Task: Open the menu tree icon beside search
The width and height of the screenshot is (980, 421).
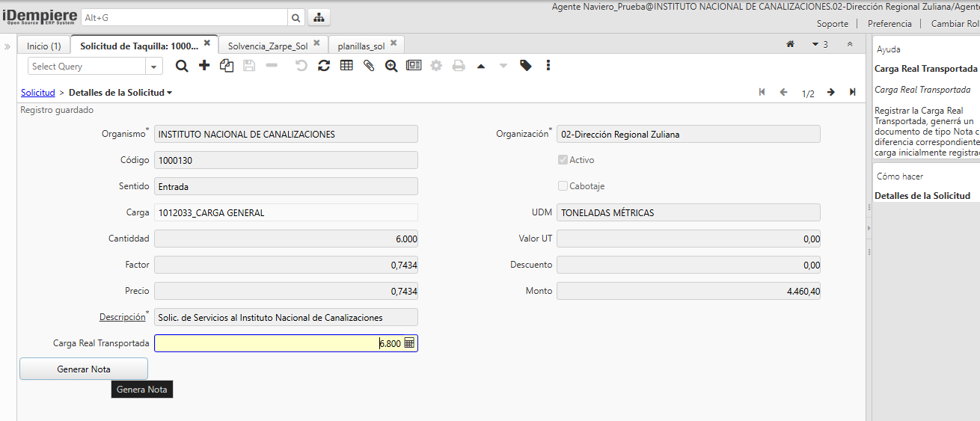Action: pyautogui.click(x=319, y=17)
